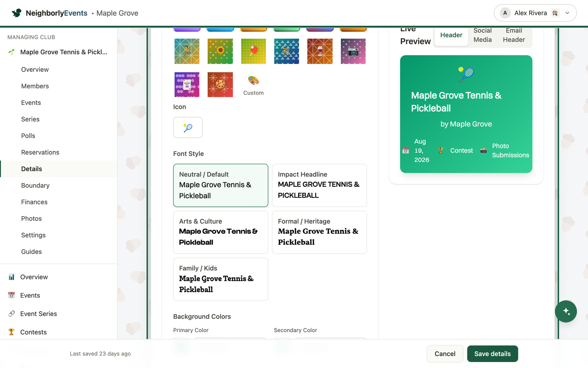Click the "by Maple Grove" preview text

[x=466, y=124]
